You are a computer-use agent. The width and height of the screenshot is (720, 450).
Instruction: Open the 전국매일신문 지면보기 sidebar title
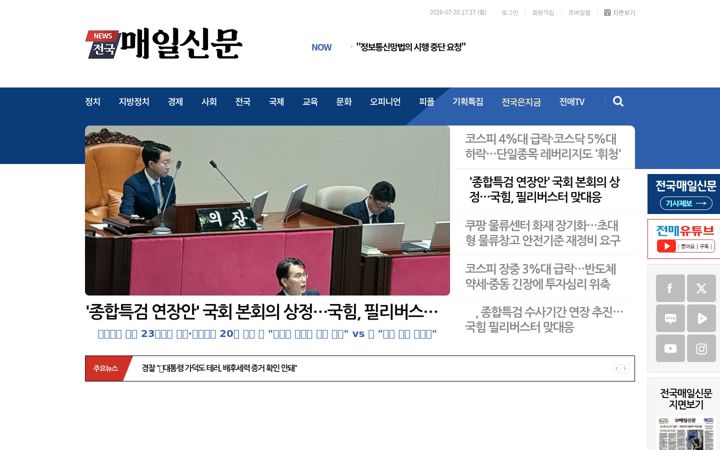(x=686, y=399)
